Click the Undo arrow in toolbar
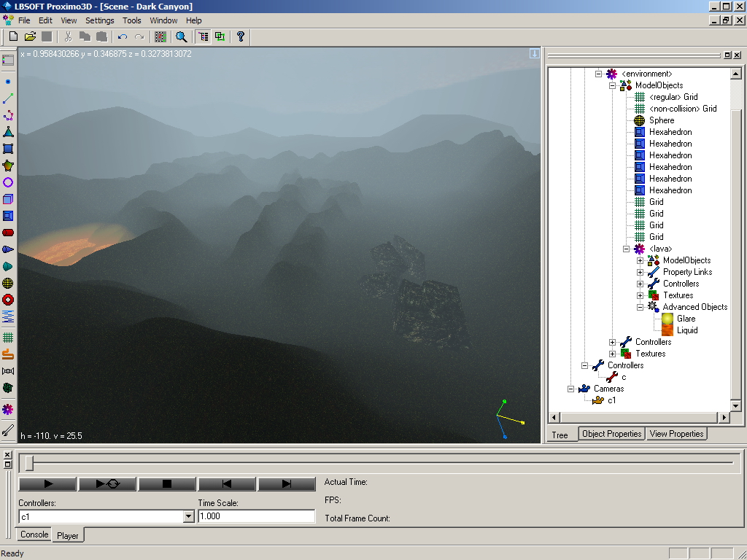747x560 pixels. click(122, 36)
